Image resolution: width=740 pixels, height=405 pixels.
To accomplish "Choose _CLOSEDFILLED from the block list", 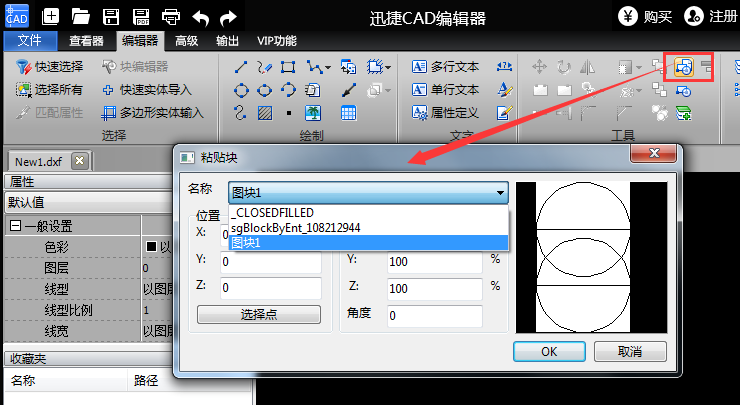I will [x=368, y=213].
